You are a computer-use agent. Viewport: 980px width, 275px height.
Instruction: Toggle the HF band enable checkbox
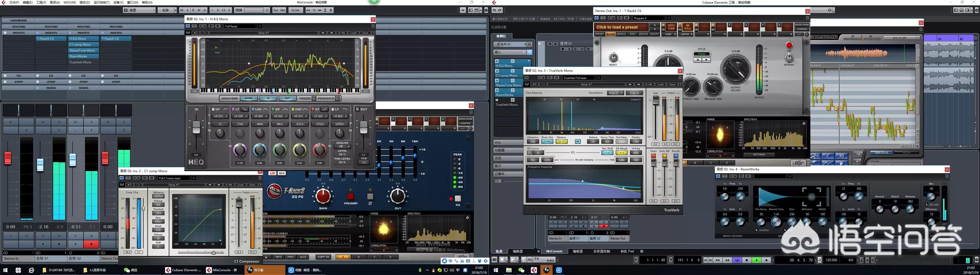click(x=313, y=109)
